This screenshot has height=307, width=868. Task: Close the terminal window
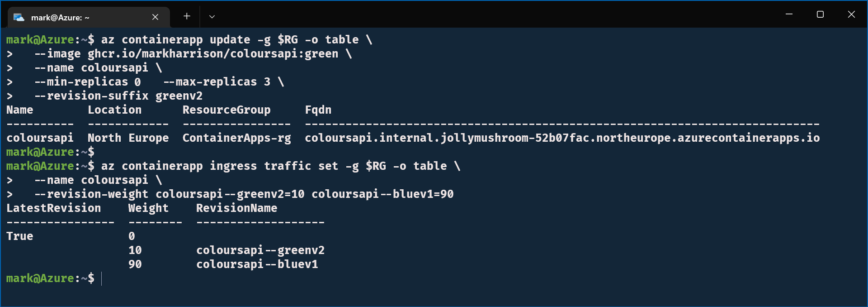coord(851,14)
